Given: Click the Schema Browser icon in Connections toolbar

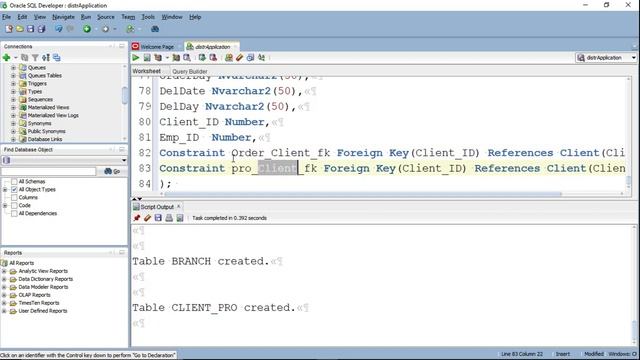Looking at the screenshot, I should [57, 58].
